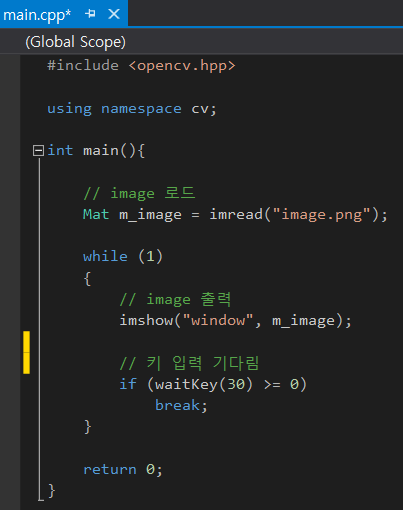Screen dimensions: 403x510
Task: Click the 'break;' statement
Action: click(x=181, y=406)
